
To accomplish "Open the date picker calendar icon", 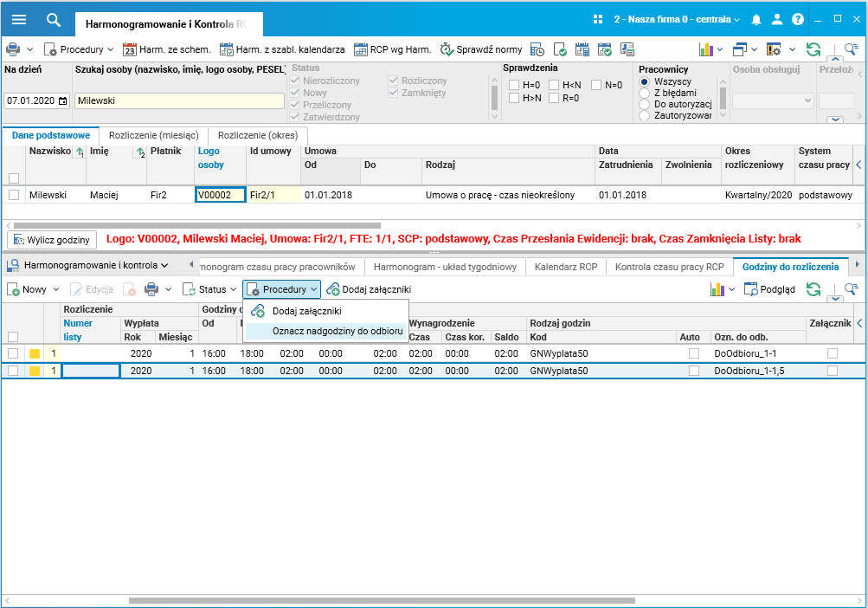I will point(62,100).
